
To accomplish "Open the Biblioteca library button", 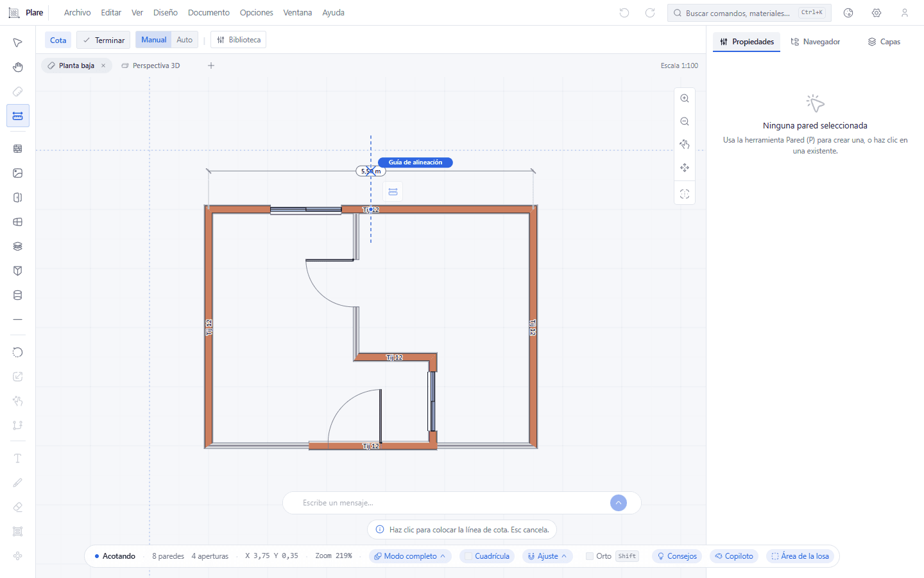I will pyautogui.click(x=239, y=40).
